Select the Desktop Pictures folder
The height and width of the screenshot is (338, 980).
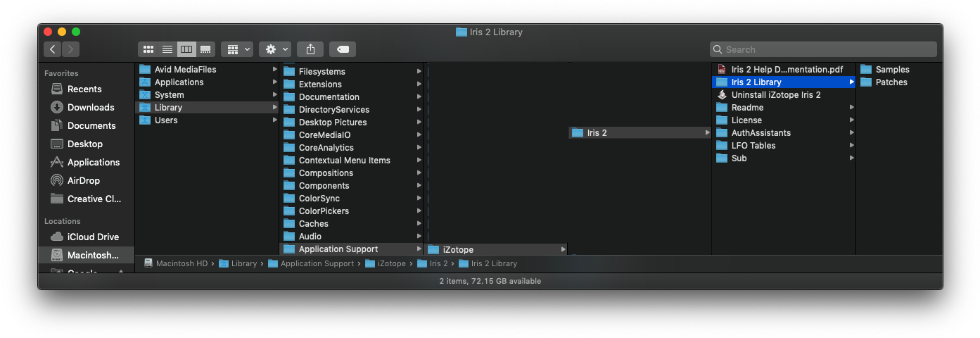(352, 122)
